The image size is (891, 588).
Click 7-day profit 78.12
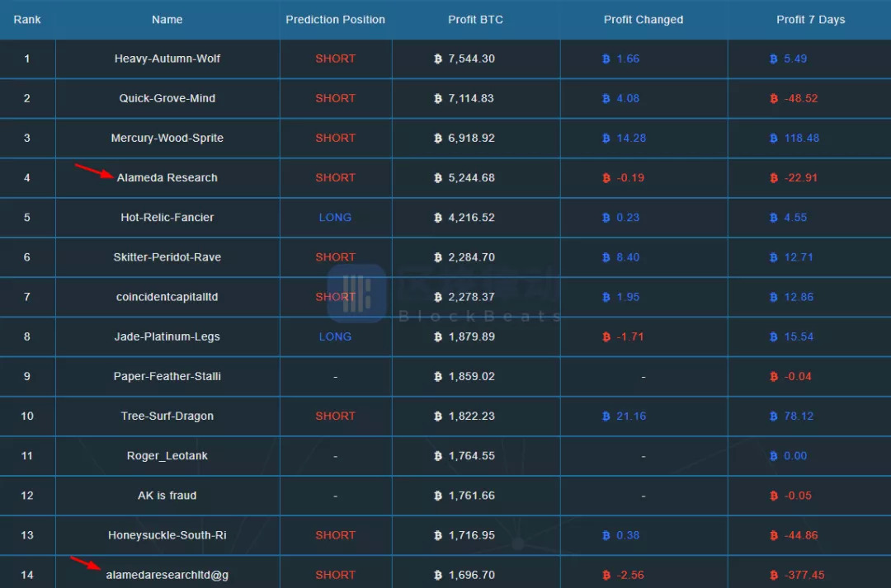point(799,416)
